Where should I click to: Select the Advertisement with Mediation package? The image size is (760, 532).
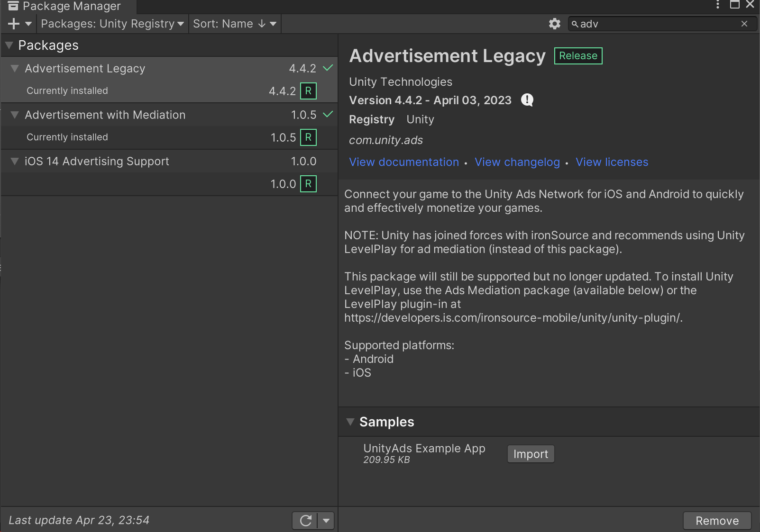click(x=169, y=115)
